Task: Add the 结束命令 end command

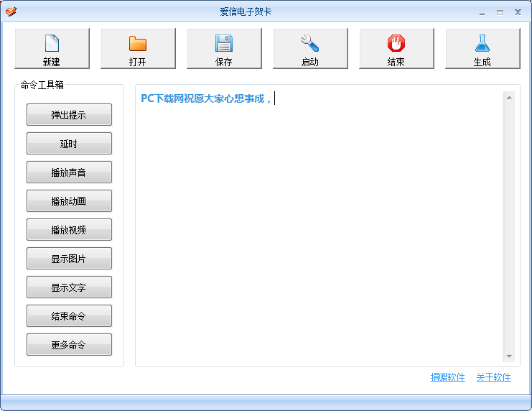Action: [69, 316]
